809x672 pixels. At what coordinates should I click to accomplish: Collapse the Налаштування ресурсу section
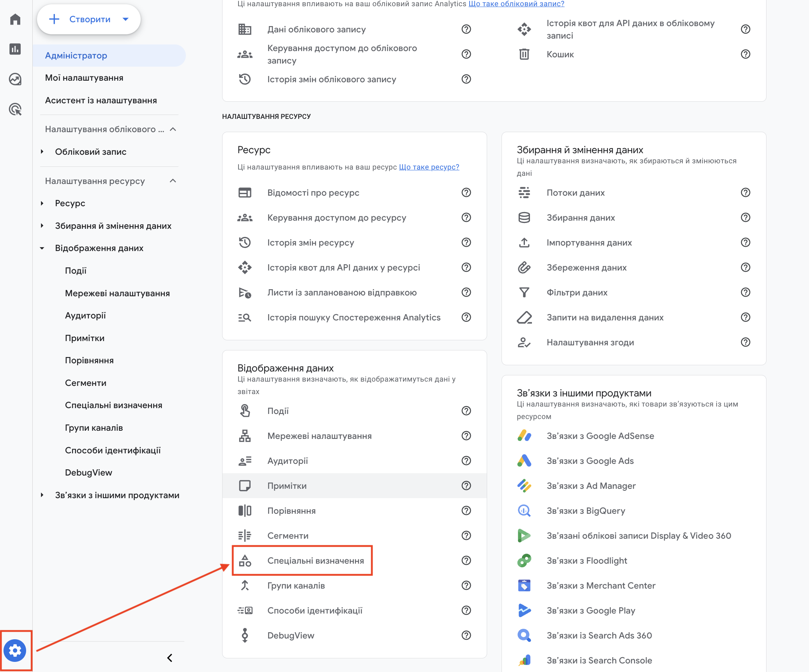tap(173, 181)
